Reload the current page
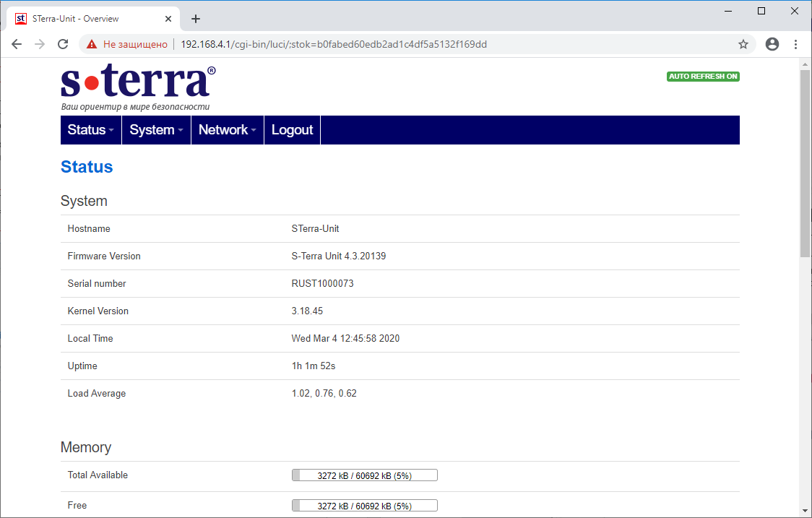 (63, 44)
